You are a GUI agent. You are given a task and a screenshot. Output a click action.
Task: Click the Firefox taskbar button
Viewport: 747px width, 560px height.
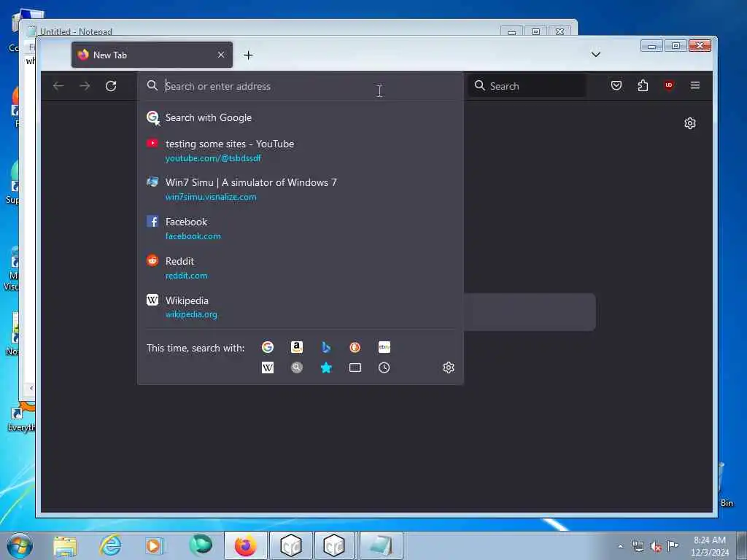tap(245, 545)
